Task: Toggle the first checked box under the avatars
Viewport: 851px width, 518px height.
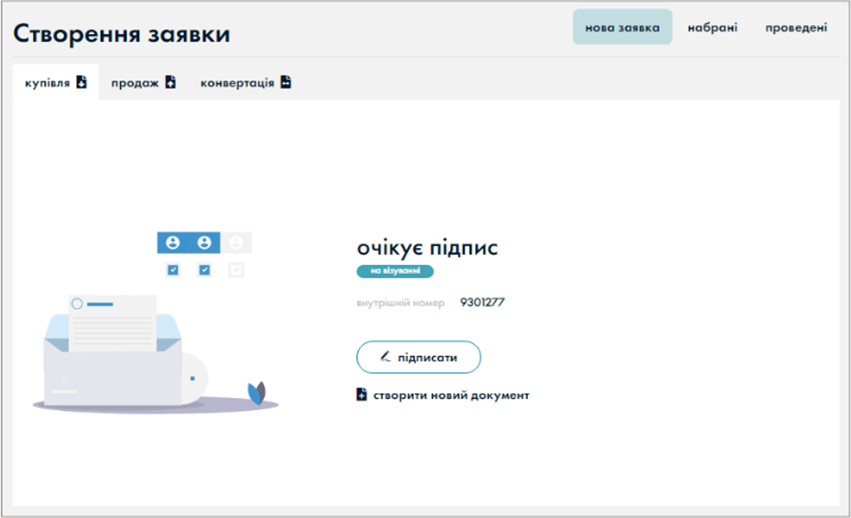Action: (x=173, y=270)
